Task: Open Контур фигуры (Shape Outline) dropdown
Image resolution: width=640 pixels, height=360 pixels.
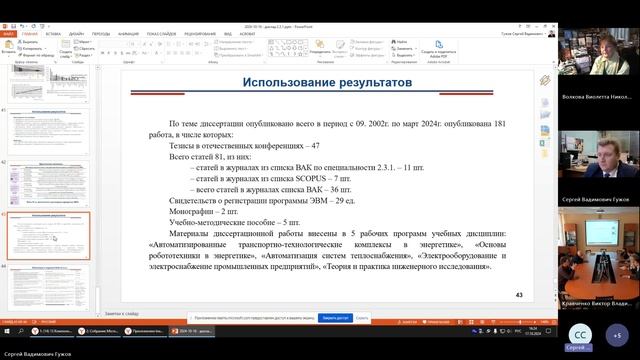Action: pos(367,48)
